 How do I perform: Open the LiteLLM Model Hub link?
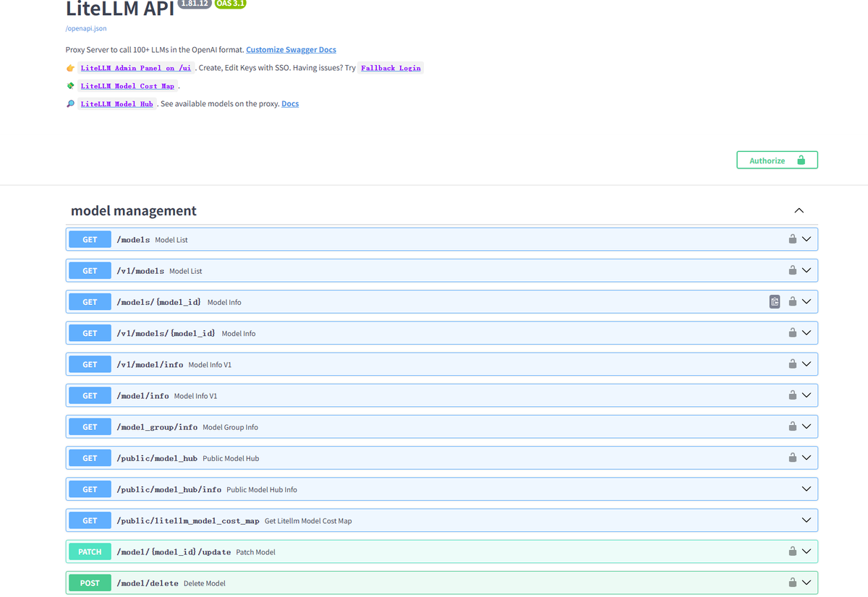[116, 104]
